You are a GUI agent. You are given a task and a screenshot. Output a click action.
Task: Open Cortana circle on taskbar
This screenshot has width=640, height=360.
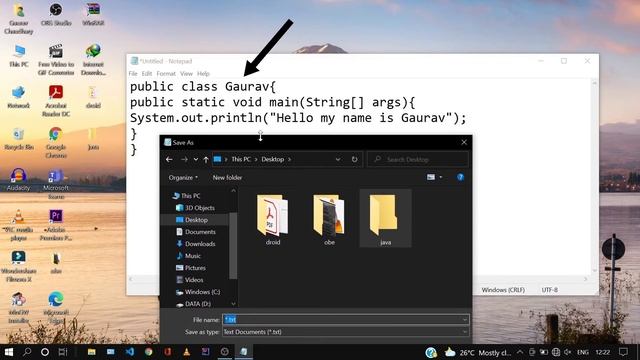(45, 352)
